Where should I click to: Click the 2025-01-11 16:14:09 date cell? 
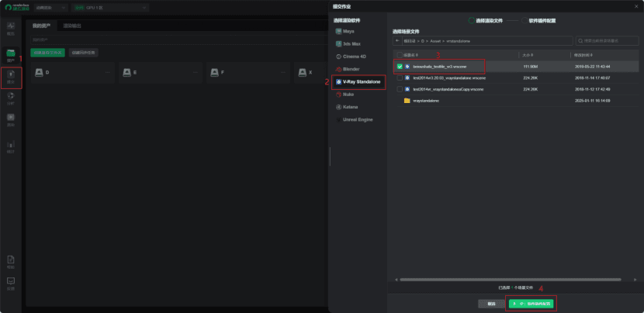pyautogui.click(x=592, y=101)
